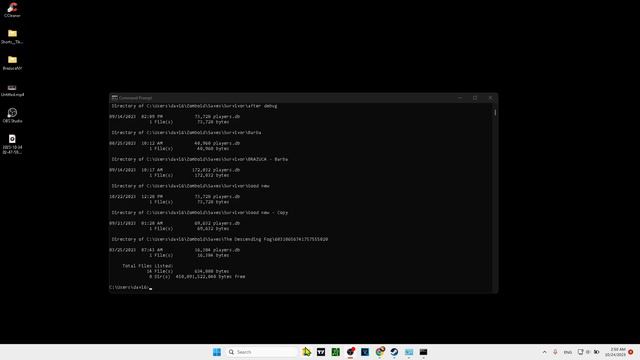This screenshot has width=640, height=360.
Task: Maximize the Command Prompt window
Action: click(x=475, y=98)
